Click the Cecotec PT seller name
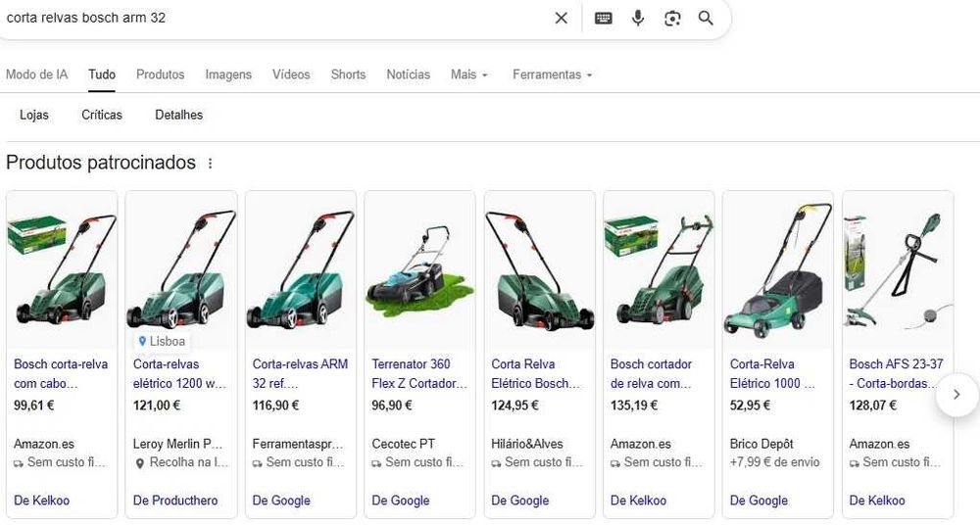 coord(403,445)
